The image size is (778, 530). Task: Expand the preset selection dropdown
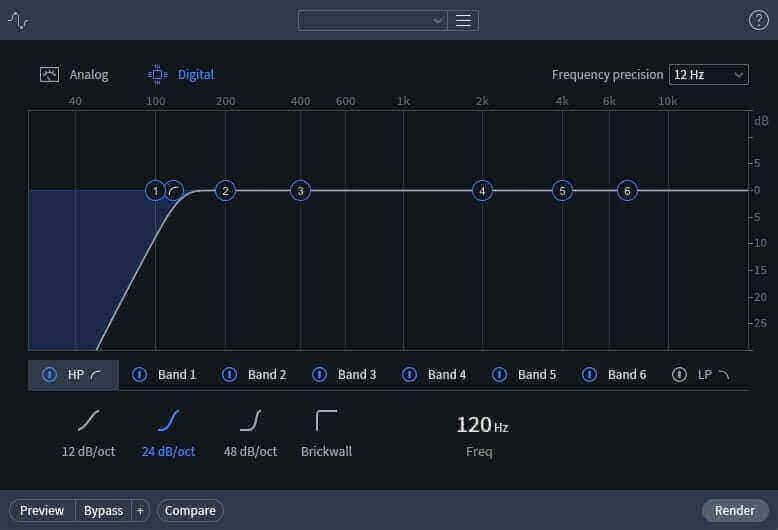pyautogui.click(x=373, y=20)
